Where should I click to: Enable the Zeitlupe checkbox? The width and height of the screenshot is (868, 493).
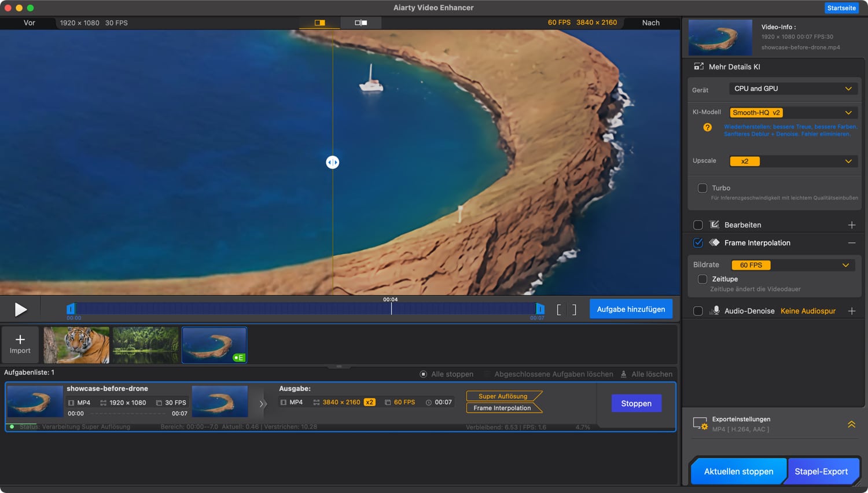tap(702, 279)
